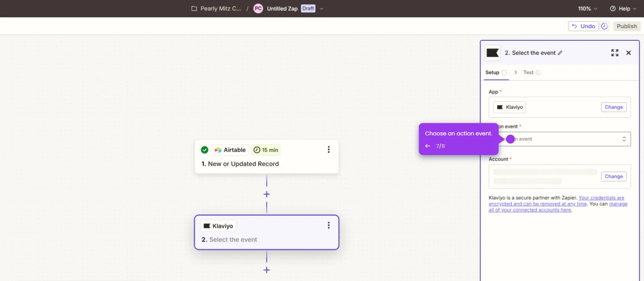The image size is (644, 281).
Task: Open the version history clock icon
Action: click(605, 26)
